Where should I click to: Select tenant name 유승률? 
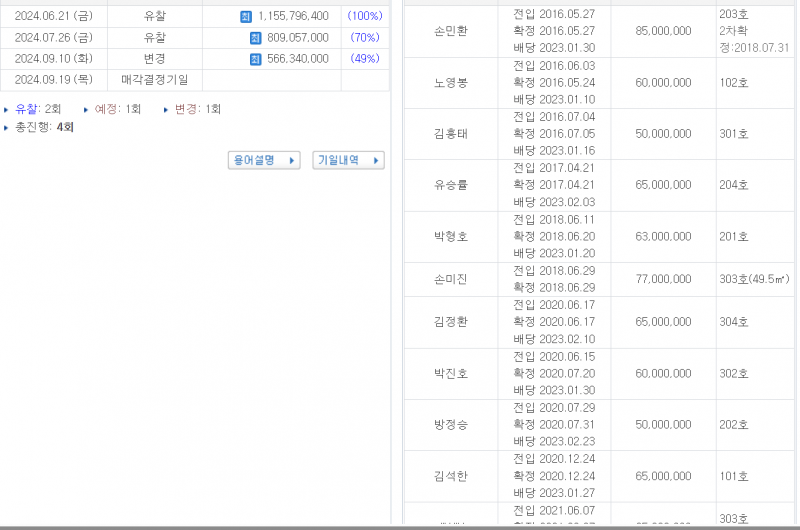tap(451, 185)
